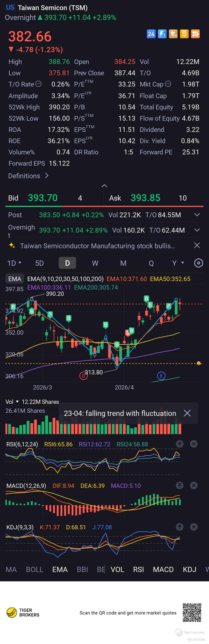Open the Tiger Brokers logo
The image size is (209, 644).
click(23, 613)
